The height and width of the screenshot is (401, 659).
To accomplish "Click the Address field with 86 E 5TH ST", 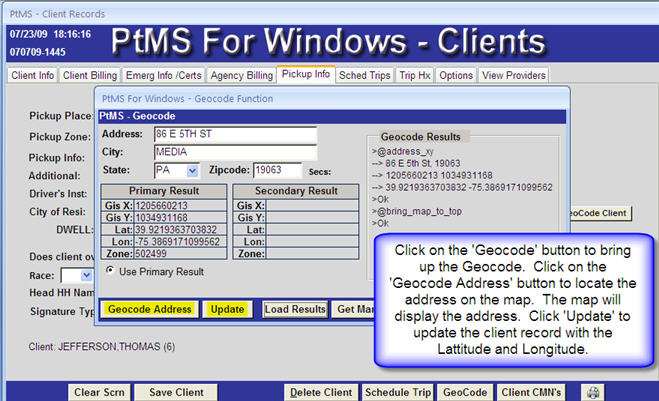I will tap(235, 135).
